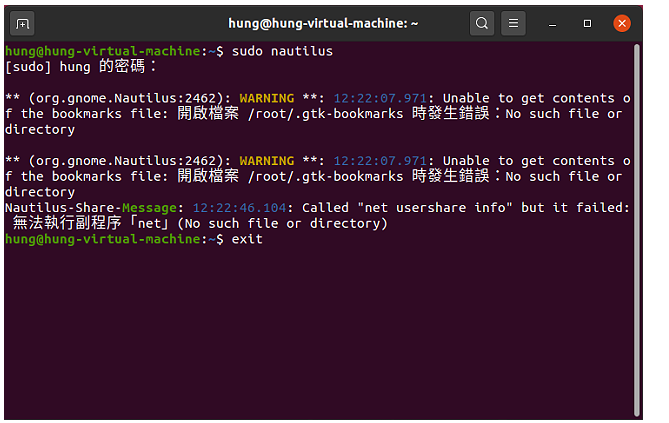Open the hamburger menu

tap(513, 23)
